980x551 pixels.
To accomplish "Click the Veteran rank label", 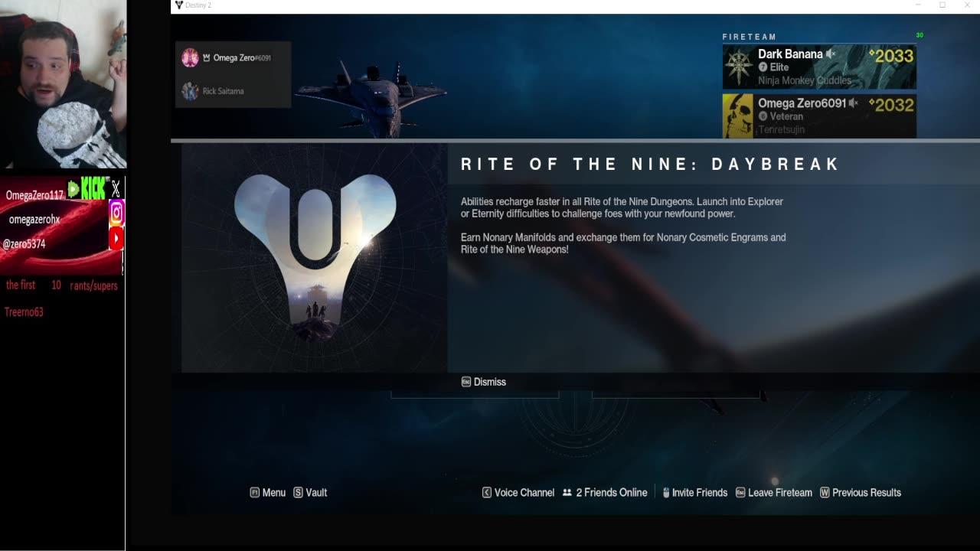I will [x=786, y=116].
